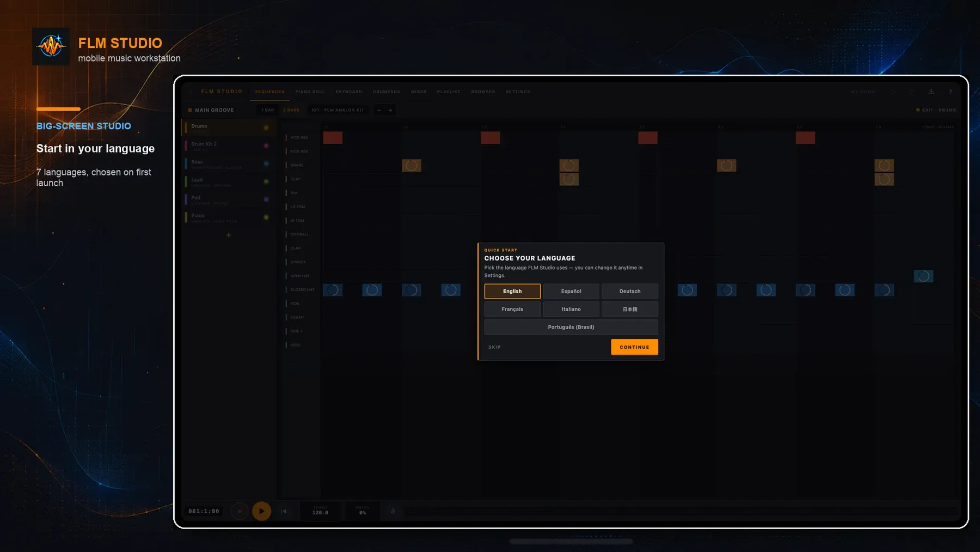Select the Drums track
The image size is (980, 552).
pos(228,128)
